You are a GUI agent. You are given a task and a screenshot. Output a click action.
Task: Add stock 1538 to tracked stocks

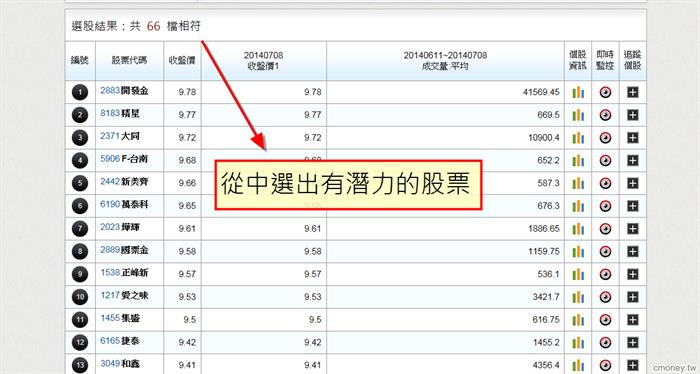pos(633,274)
